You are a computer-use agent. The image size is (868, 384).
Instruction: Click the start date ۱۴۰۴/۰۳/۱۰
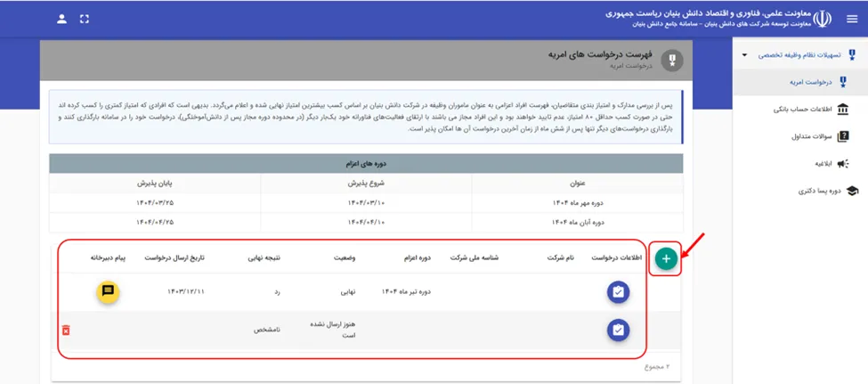[x=366, y=203]
